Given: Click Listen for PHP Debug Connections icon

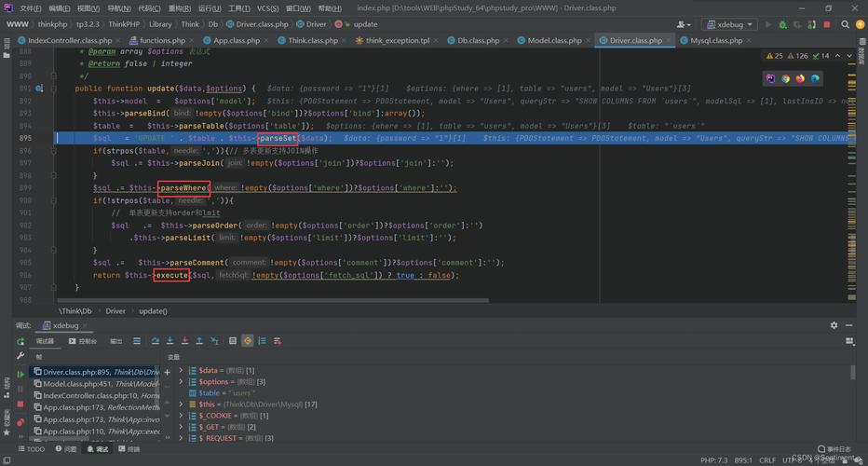Looking at the screenshot, I should [x=811, y=24].
